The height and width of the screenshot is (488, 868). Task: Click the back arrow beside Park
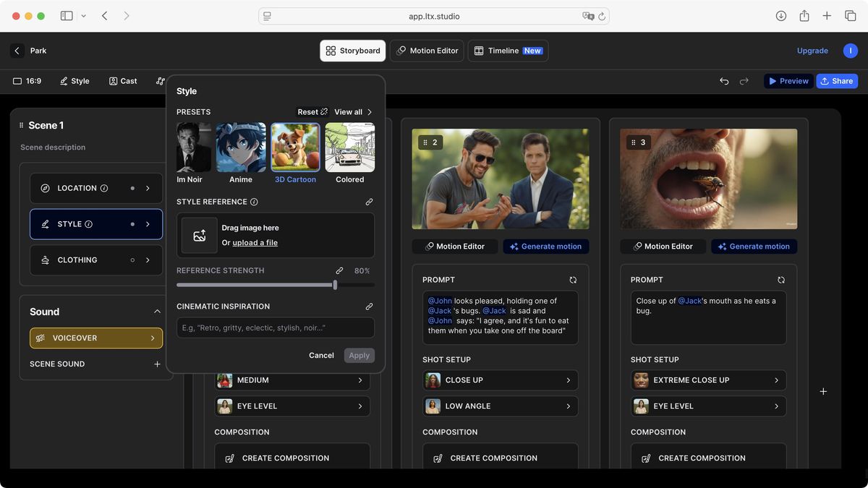click(17, 51)
